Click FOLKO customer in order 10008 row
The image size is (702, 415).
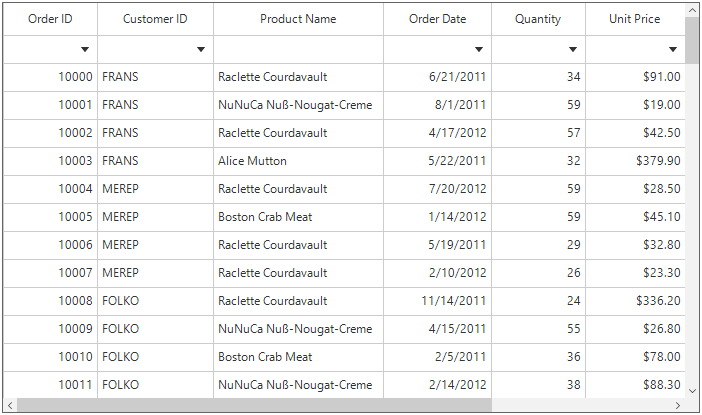coord(155,301)
